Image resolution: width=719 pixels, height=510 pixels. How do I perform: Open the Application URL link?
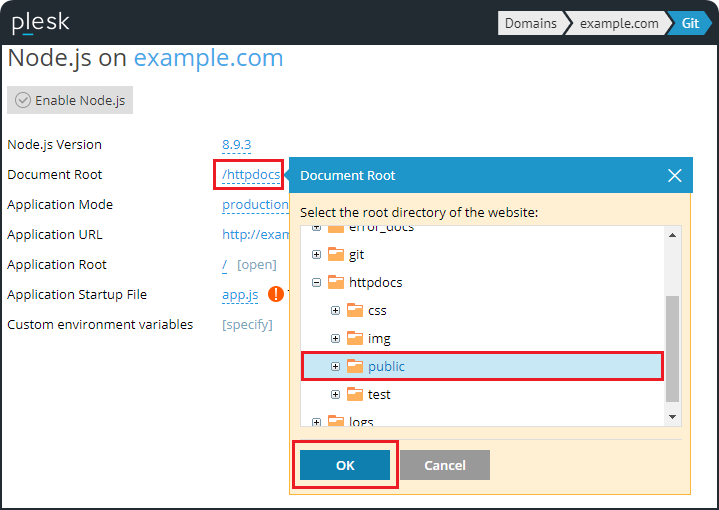[255, 235]
